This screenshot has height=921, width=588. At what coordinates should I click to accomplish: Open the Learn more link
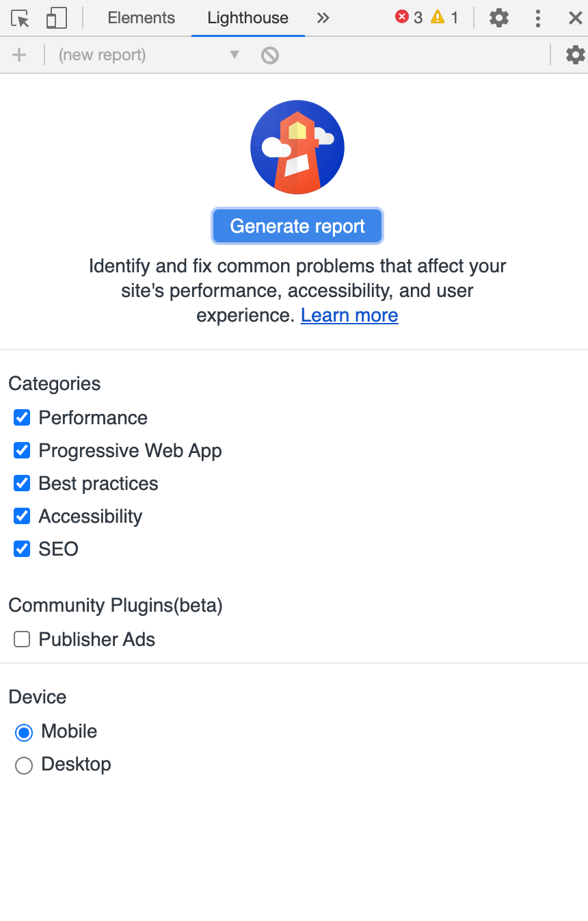(x=349, y=315)
